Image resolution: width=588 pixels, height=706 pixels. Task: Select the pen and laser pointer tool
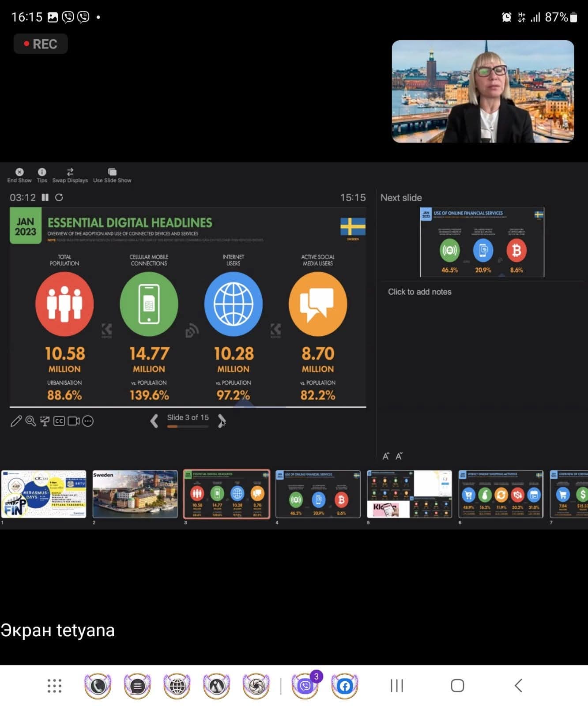click(16, 421)
